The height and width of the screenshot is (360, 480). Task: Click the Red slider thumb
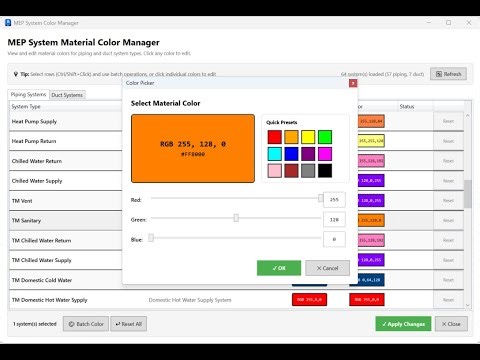pyautogui.click(x=320, y=198)
